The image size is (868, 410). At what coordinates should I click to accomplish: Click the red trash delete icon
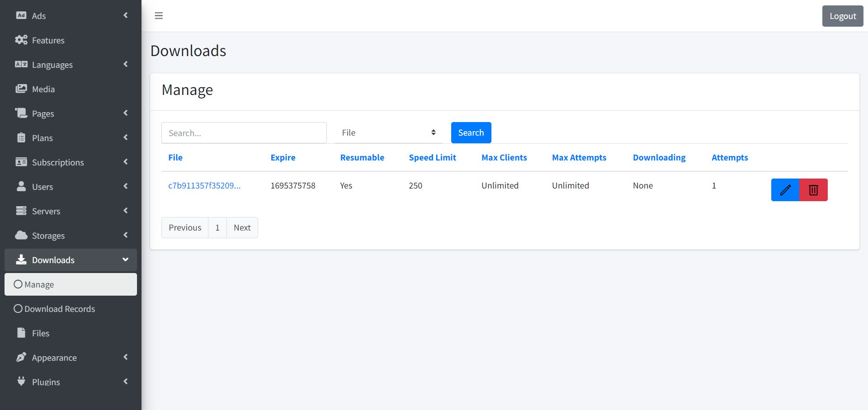pos(813,190)
